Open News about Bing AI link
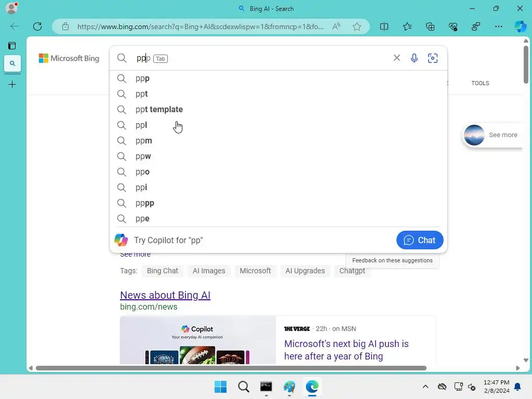This screenshot has height=399, width=532. pyautogui.click(x=165, y=295)
